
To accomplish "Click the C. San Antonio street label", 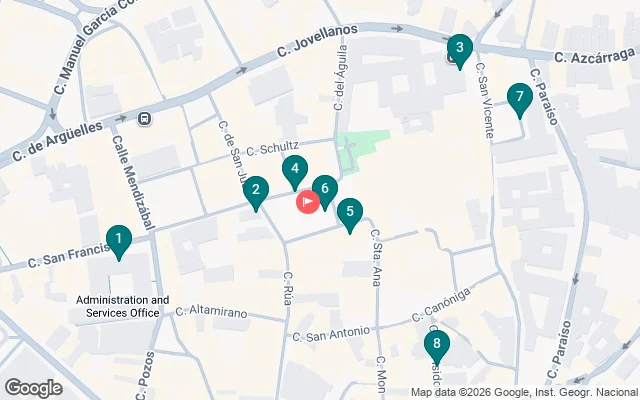I will [x=331, y=334].
